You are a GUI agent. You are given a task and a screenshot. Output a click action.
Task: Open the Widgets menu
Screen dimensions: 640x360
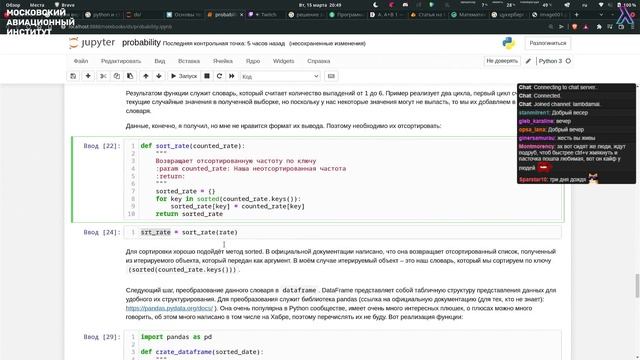point(283,61)
